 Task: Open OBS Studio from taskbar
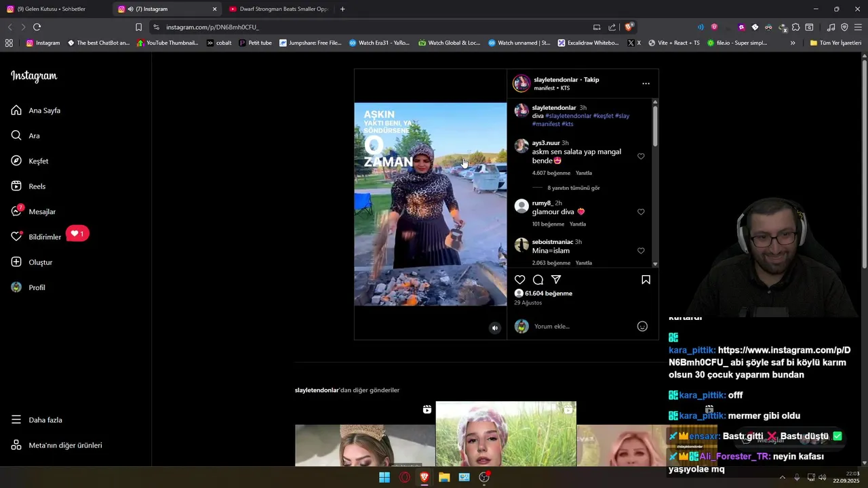pyautogui.click(x=484, y=477)
